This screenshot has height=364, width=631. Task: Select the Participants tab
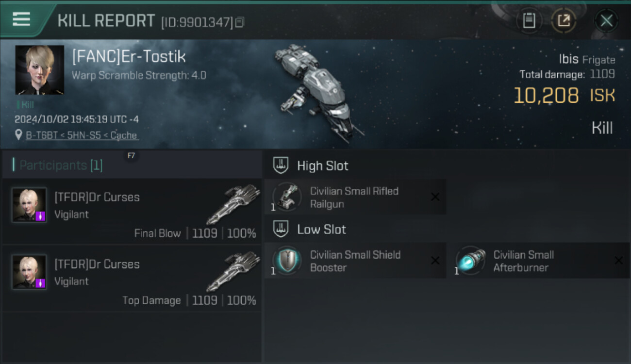(x=61, y=165)
